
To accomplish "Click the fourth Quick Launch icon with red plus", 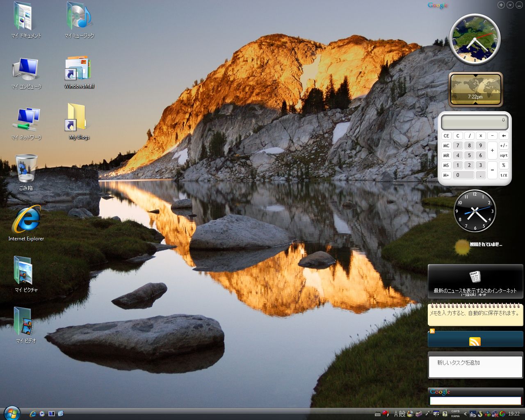I will (x=61, y=414).
